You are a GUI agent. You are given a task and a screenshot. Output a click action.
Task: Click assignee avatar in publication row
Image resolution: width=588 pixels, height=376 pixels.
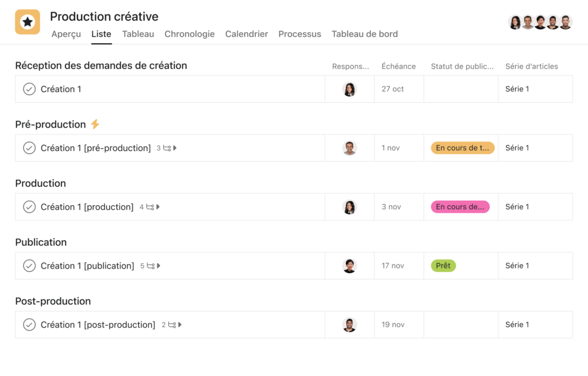350,266
